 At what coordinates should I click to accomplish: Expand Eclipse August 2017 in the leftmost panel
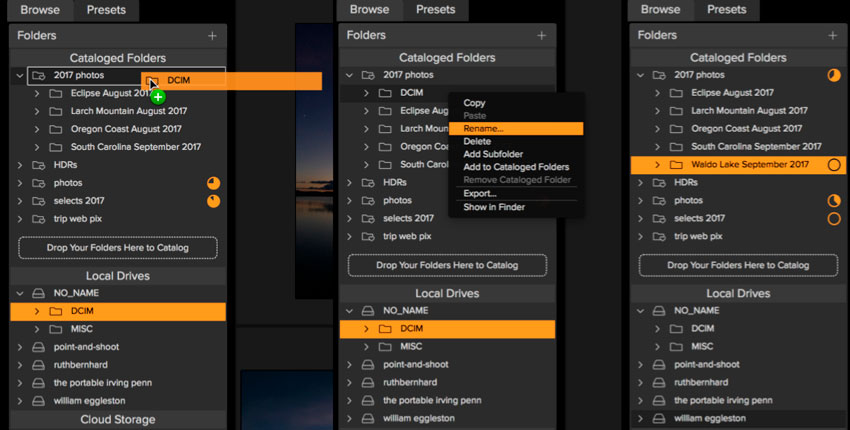36,93
